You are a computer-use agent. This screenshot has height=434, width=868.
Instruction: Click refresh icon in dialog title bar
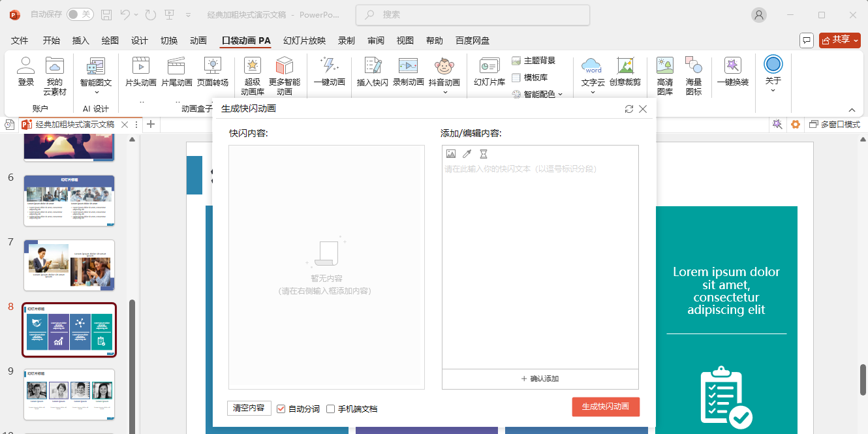point(629,109)
